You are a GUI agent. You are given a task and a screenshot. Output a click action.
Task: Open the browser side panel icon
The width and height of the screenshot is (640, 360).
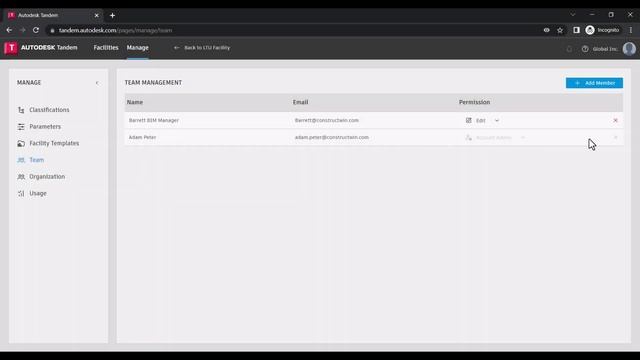[576, 30]
